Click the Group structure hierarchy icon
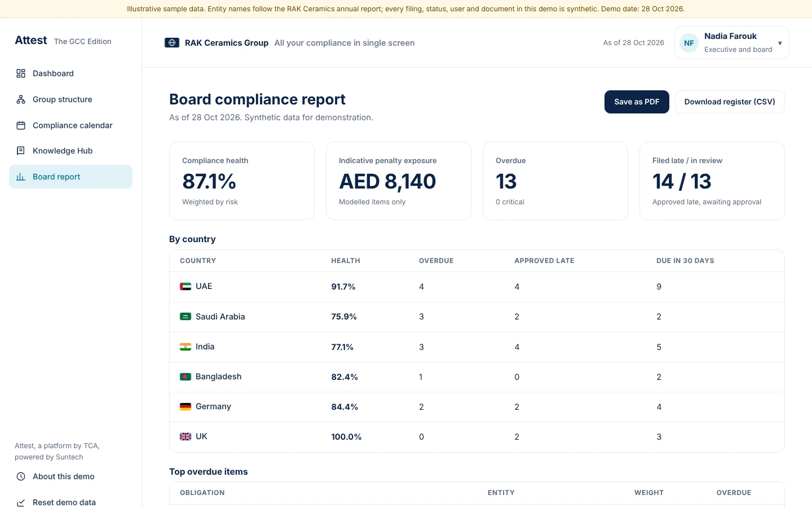Screen dimensions: 812x508 (x=21, y=99)
